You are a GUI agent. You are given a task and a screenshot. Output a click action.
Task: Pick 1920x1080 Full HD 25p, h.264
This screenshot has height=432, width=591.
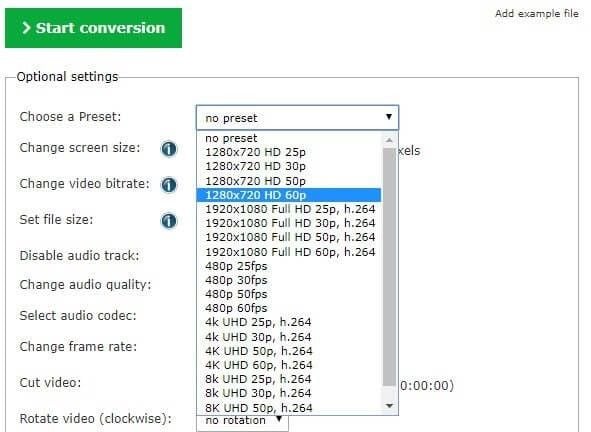point(289,209)
